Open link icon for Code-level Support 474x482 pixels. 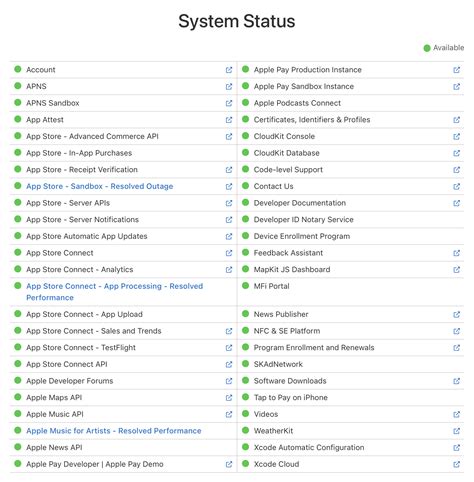(x=457, y=170)
